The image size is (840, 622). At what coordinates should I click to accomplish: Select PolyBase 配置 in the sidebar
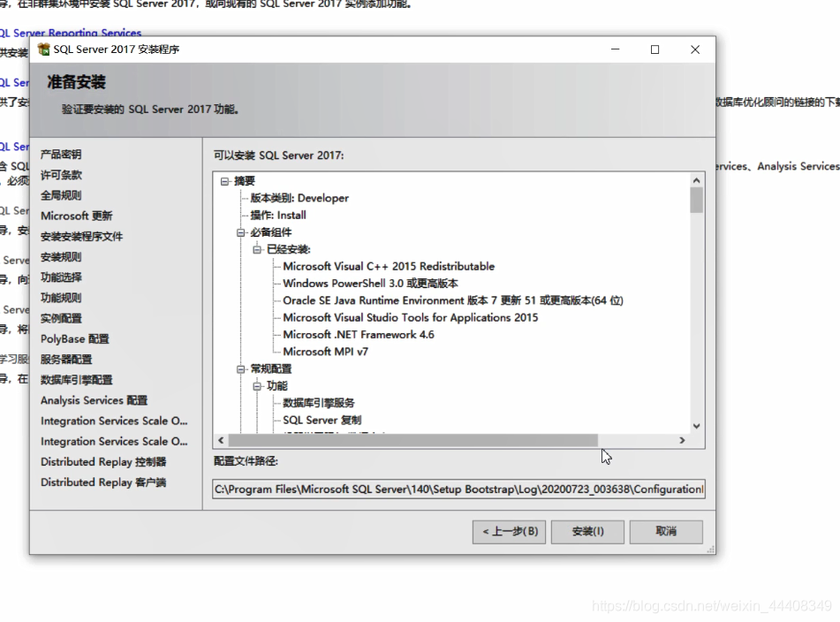point(75,338)
